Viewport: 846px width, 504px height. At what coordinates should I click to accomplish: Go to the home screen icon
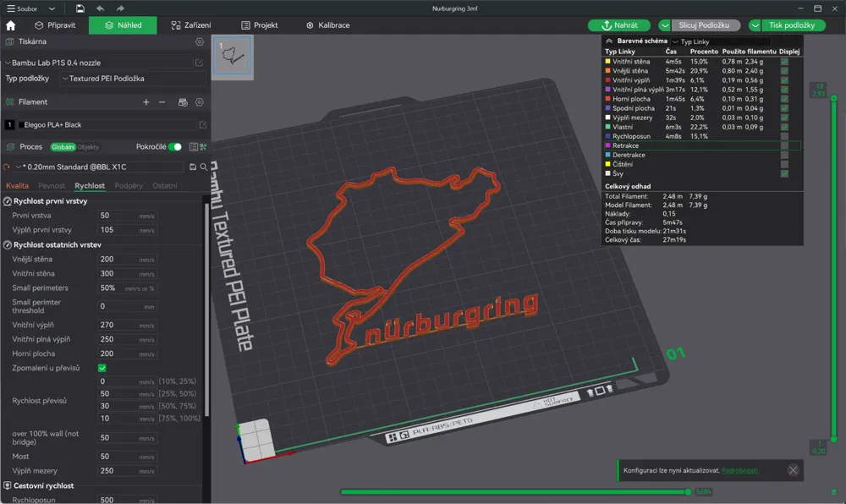[x=11, y=25]
